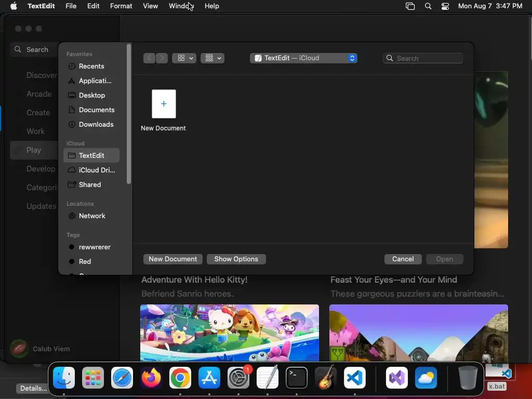The image size is (532, 399).
Task: Select Recents in the sidebar
Action: 91,66
